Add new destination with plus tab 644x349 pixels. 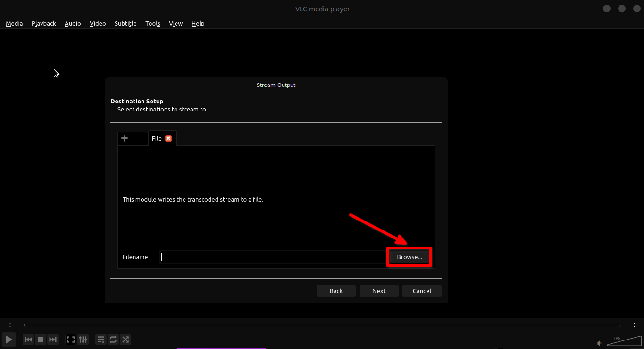(125, 138)
